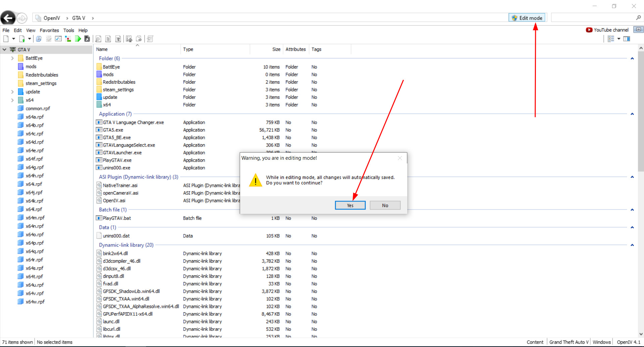644x347 pixels.
Task: Click the green play arrow icon
Action: pos(78,39)
